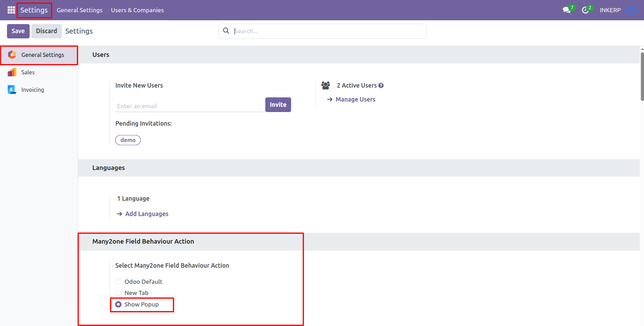Screen dimensions: 644x326
Task: Click the Enter an email field
Action: 190,106
